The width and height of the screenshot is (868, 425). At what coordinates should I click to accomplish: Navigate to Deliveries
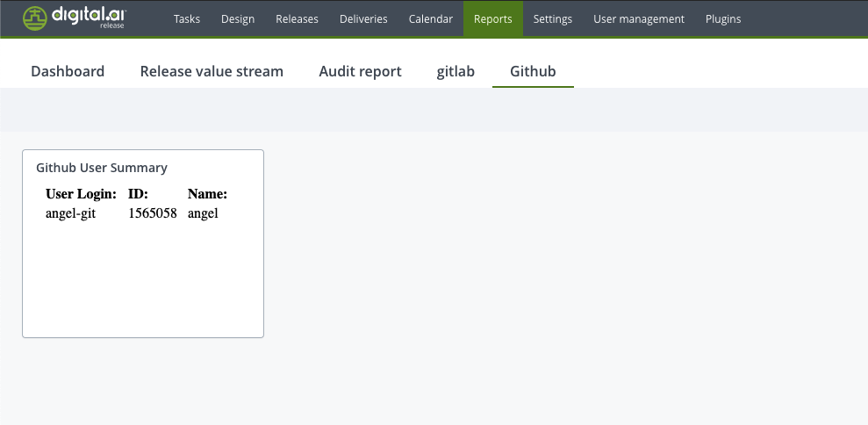click(x=363, y=19)
